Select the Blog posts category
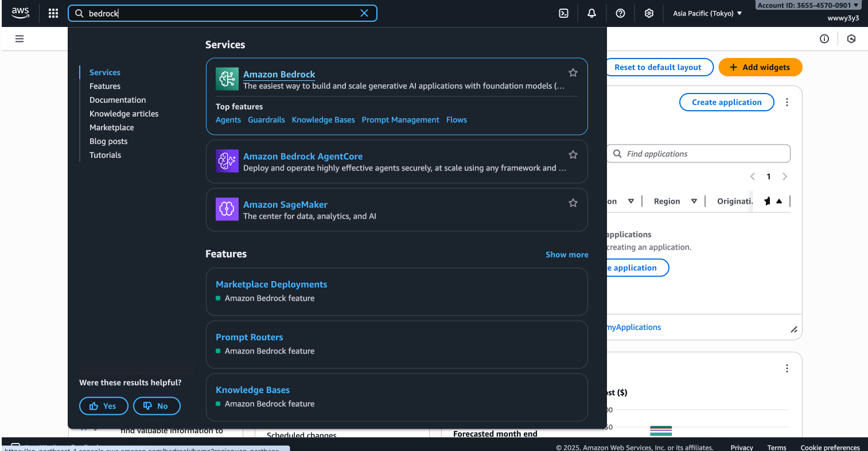The image size is (868, 451). (108, 141)
